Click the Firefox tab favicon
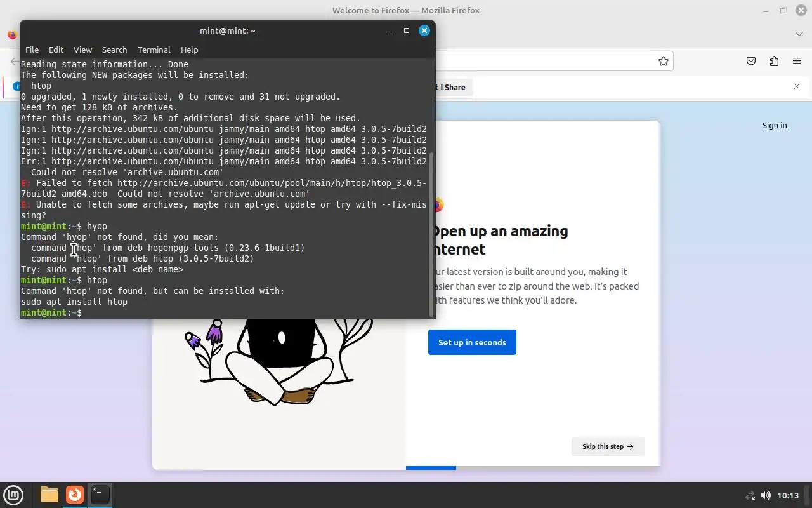The height and width of the screenshot is (508, 812). point(12,34)
